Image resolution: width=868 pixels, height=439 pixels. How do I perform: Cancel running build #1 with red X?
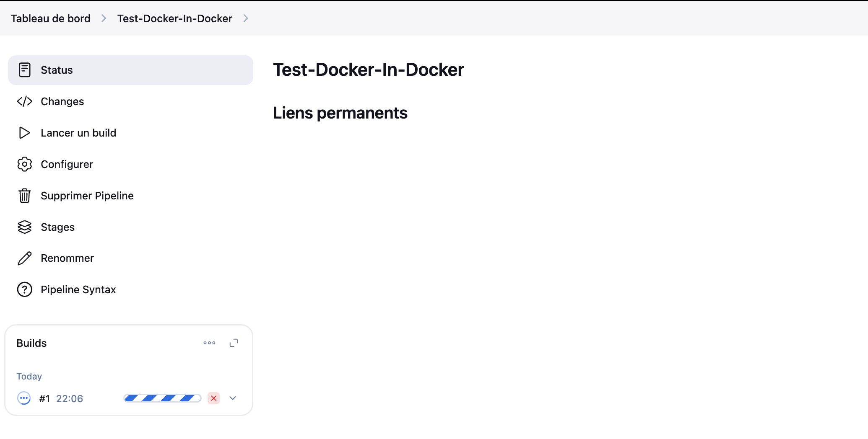pos(213,398)
